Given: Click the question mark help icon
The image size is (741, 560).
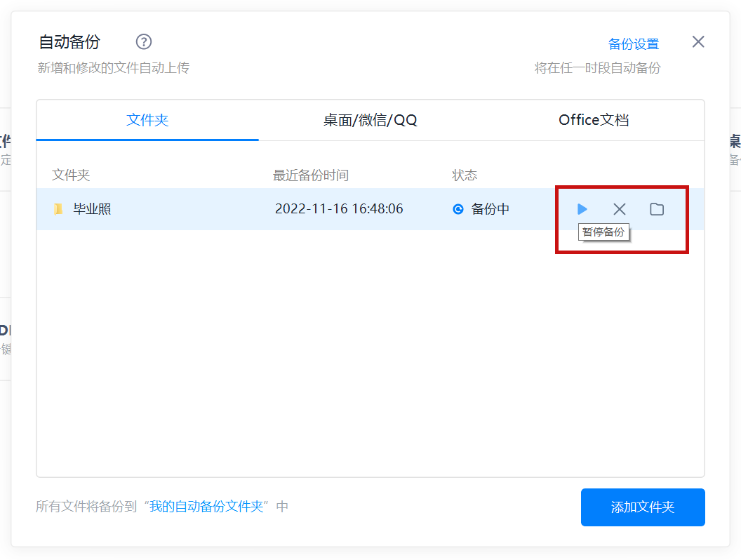Looking at the screenshot, I should (x=144, y=42).
